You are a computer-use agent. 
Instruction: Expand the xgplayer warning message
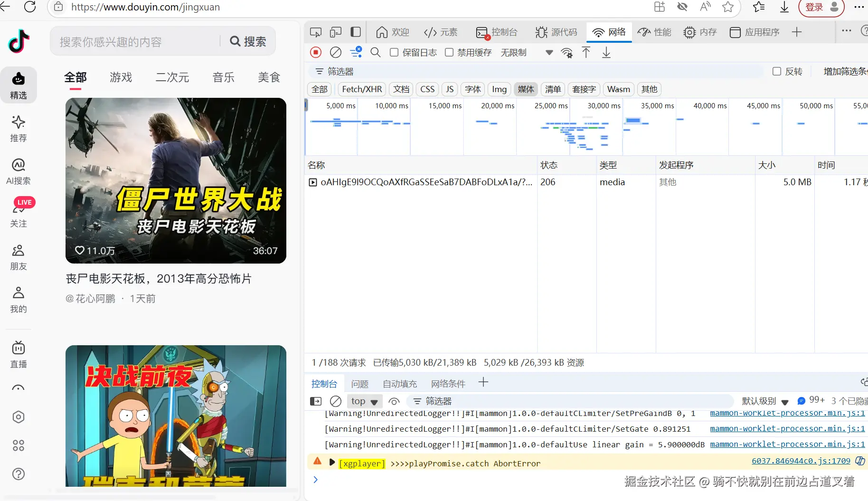point(332,462)
